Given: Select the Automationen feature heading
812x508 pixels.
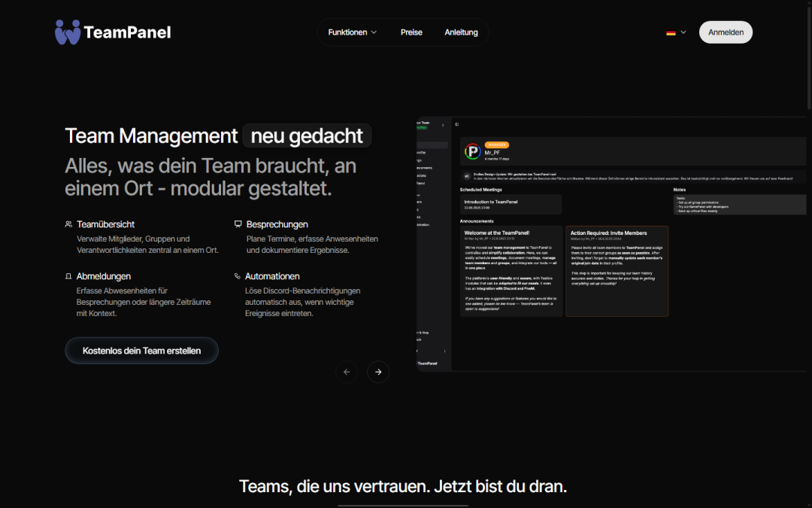Looking at the screenshot, I should [x=272, y=276].
